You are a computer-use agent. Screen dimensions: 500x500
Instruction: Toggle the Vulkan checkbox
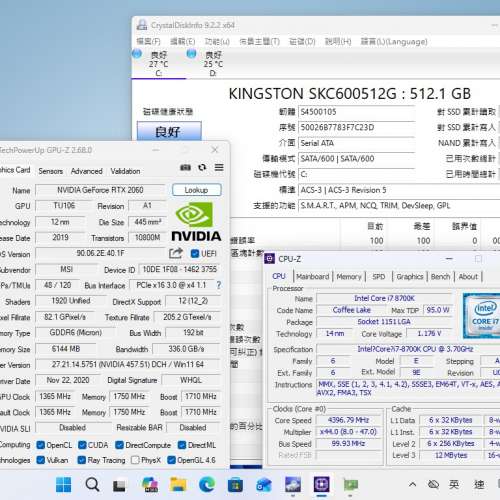[41, 460]
